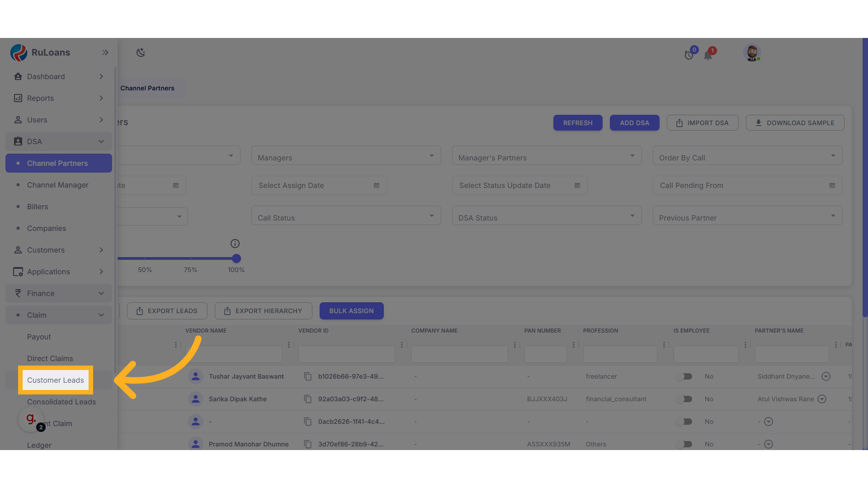868x488 pixels.
Task: Copy vendor ID b1026b66 icon
Action: pos(308,376)
